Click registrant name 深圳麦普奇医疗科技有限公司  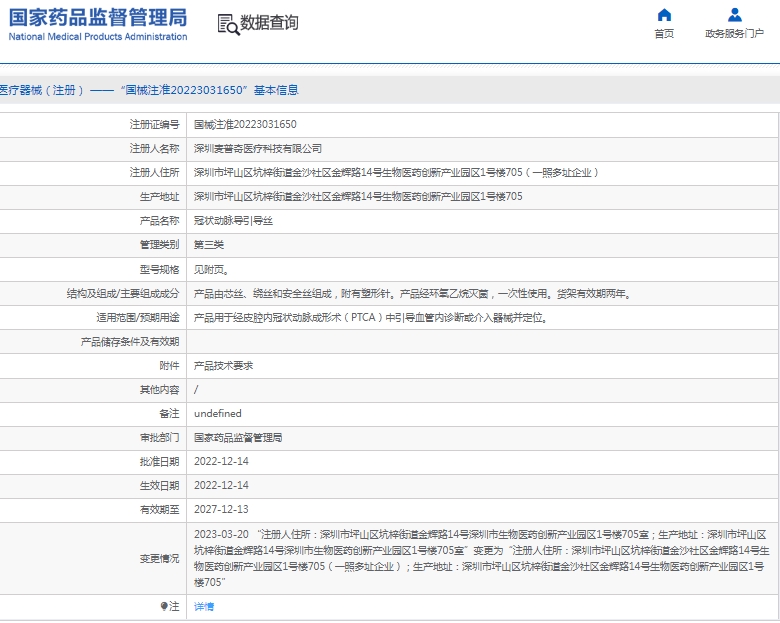258,148
